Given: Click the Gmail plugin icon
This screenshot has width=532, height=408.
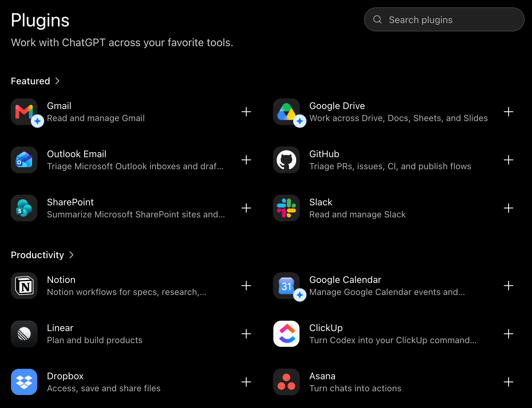Looking at the screenshot, I should coord(24,112).
